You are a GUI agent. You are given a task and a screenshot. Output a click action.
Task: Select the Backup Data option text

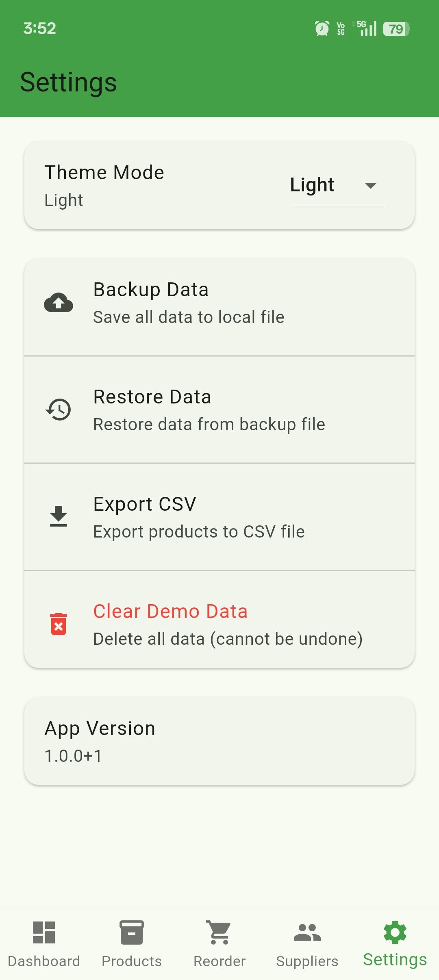coord(151,290)
